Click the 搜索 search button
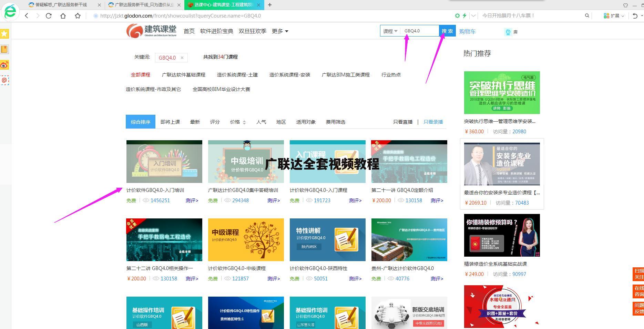644x329 pixels. (x=447, y=31)
